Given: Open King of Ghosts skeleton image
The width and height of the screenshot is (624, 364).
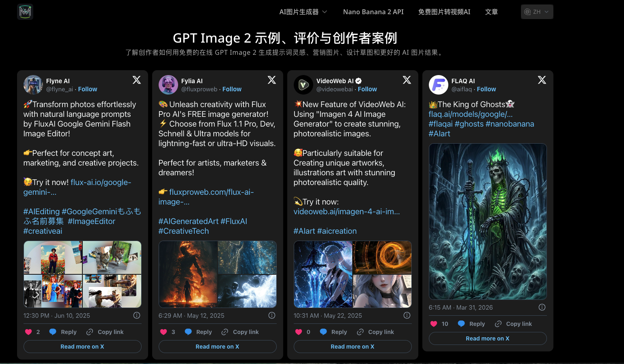Looking at the screenshot, I should (488, 222).
